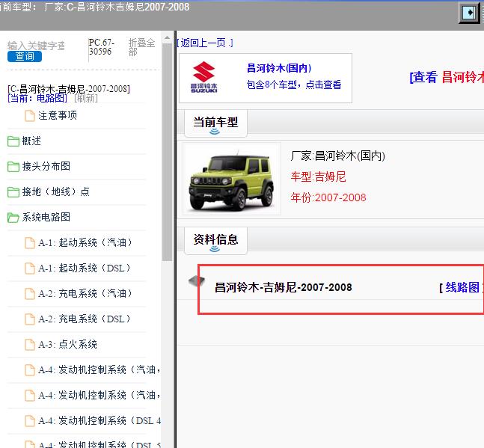
Task: Collapse the 系统电路图 folder
Action: click(46, 217)
